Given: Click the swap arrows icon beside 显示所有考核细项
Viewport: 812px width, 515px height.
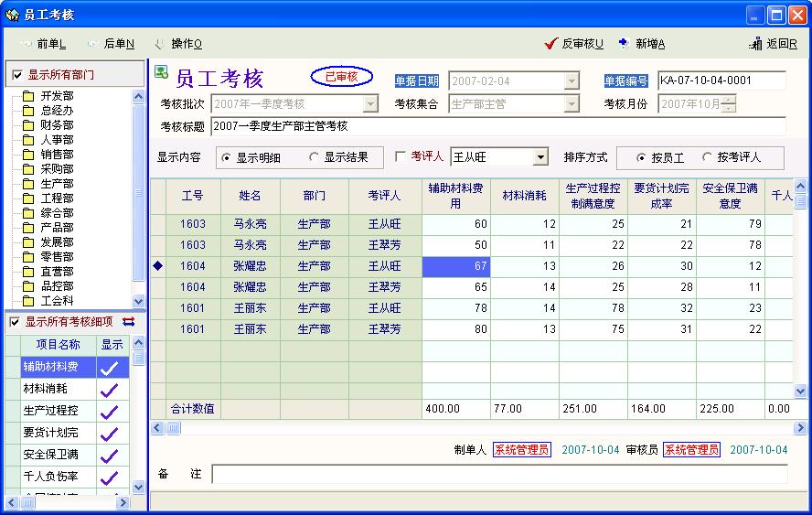Looking at the screenshot, I should tap(128, 322).
